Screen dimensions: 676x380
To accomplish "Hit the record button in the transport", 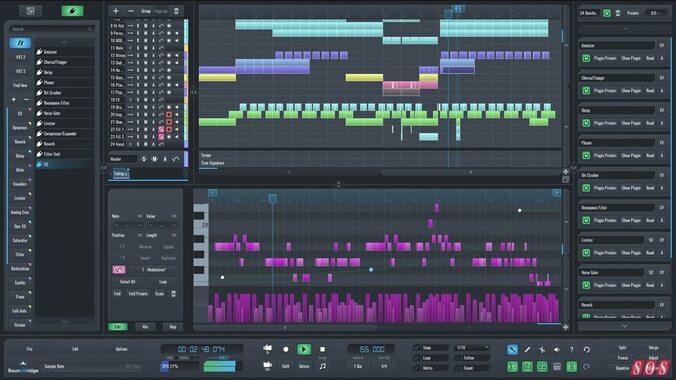I will coord(285,349).
